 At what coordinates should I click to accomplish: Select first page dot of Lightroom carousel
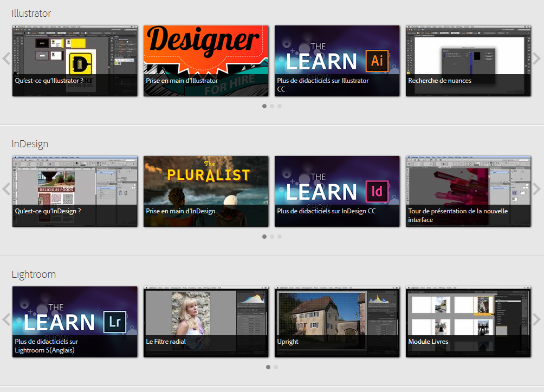pos(268,367)
